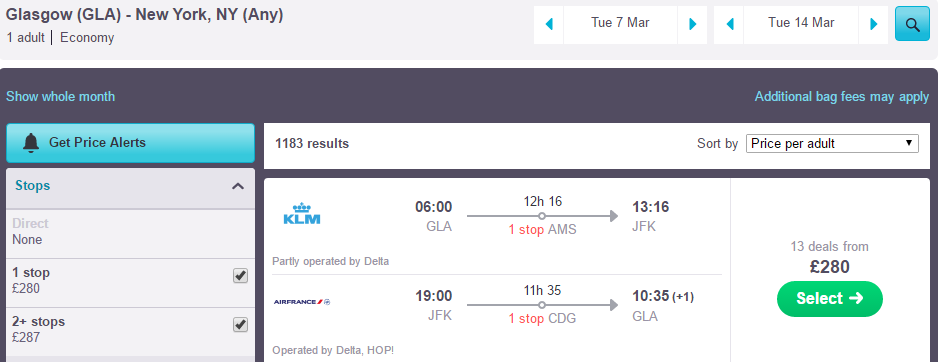This screenshot has height=362, width=939.
Task: Click the 1 stop AMS outbound route line
Action: coord(543,216)
